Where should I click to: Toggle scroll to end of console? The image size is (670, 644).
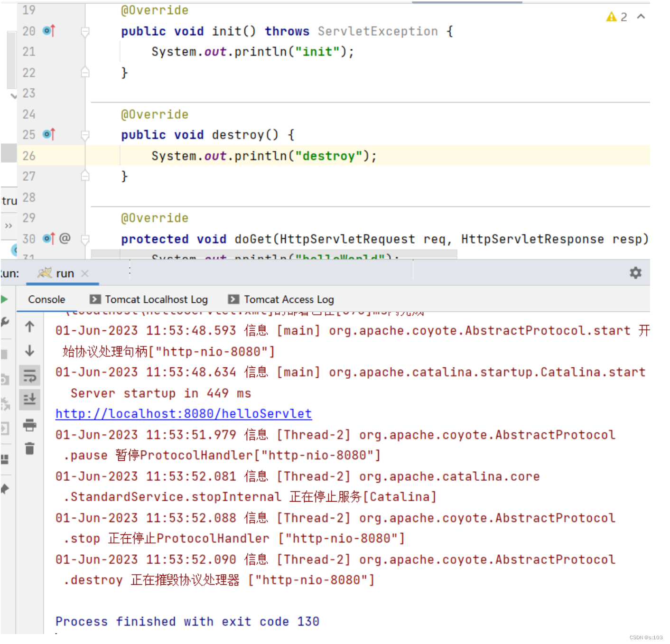29,400
